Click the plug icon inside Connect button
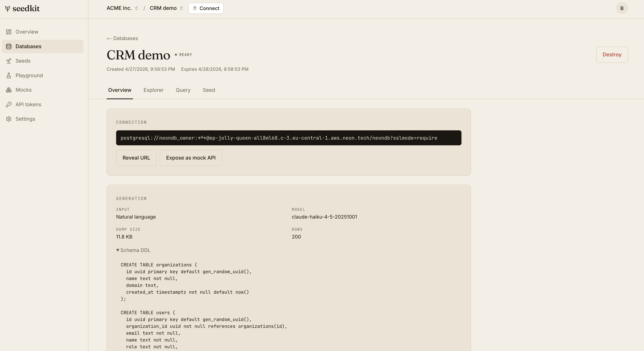Screen dimensions: 644x351 tap(195, 8)
